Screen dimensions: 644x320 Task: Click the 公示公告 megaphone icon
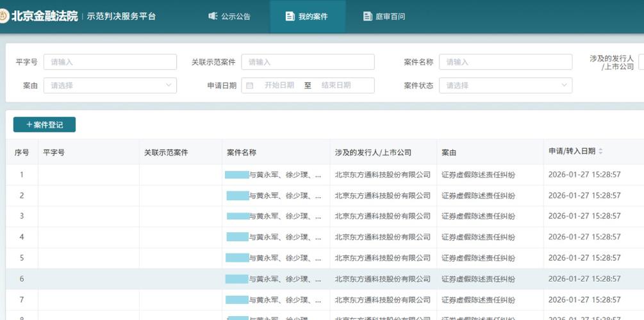(213, 16)
